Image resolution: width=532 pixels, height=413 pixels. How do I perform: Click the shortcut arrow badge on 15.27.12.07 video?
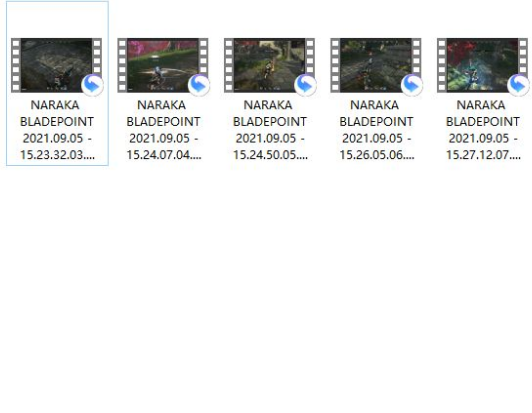click(518, 85)
